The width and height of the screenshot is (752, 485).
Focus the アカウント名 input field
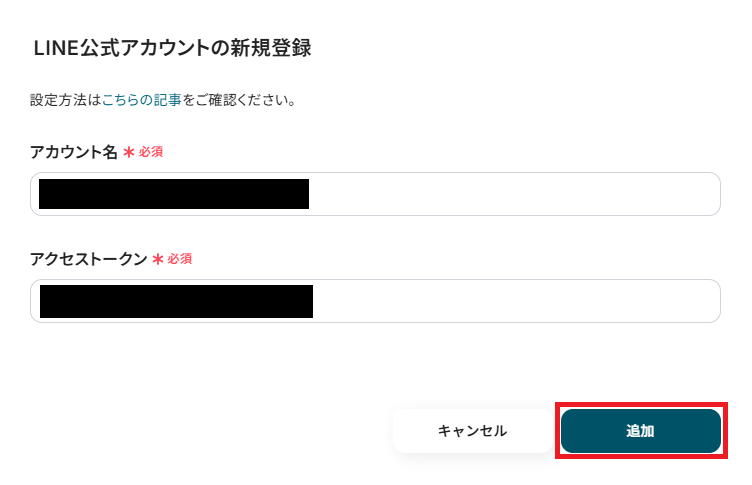375,194
